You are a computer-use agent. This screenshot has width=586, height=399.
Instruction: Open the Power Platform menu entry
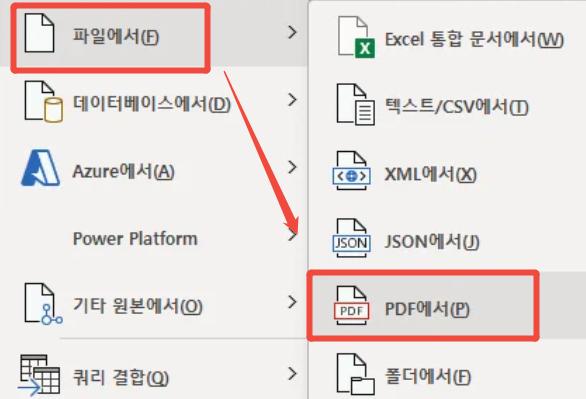(153, 236)
